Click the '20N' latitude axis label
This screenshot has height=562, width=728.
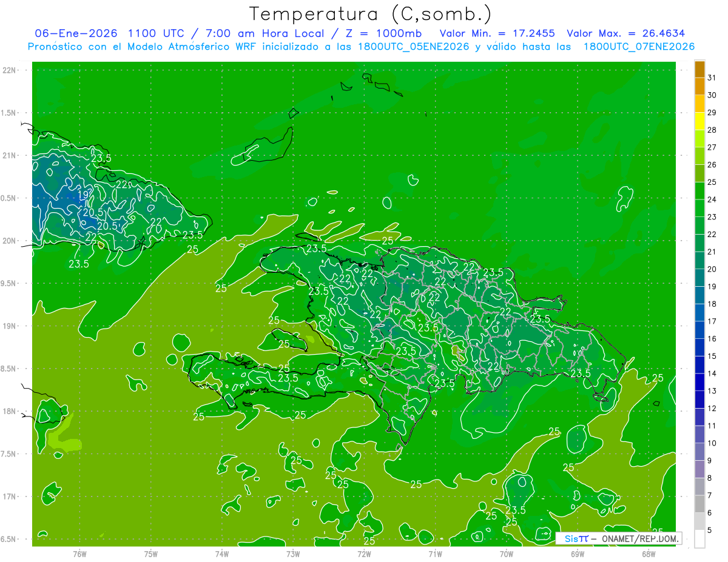[10, 241]
